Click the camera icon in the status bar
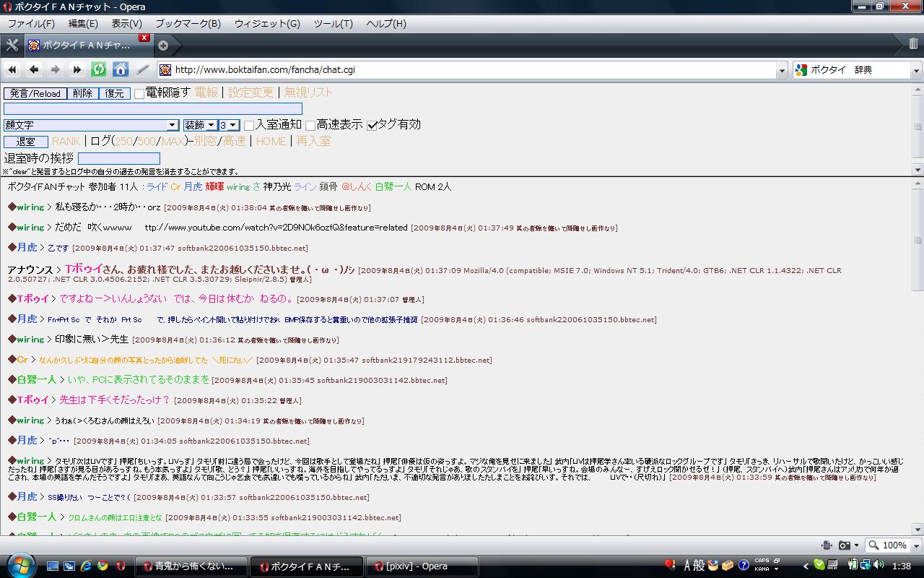This screenshot has height=578, width=924. pyautogui.click(x=844, y=545)
